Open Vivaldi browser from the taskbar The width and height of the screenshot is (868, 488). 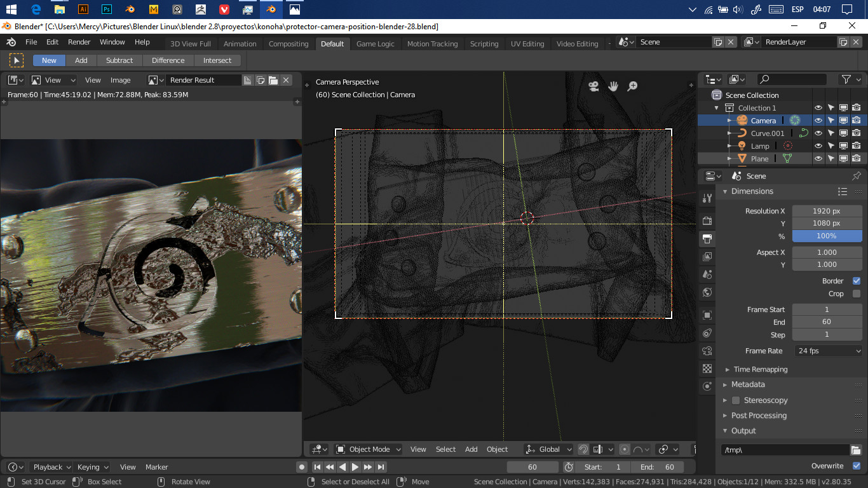[224, 10]
